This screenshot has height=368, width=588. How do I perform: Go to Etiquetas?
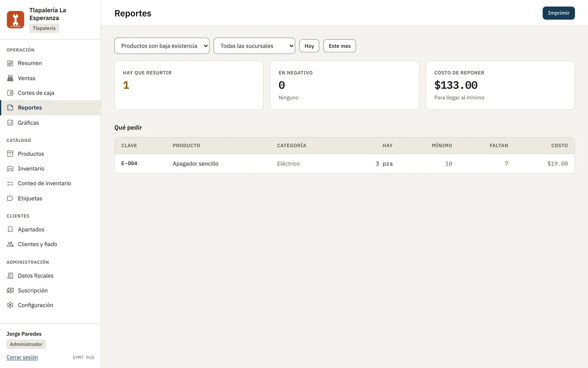click(x=50, y=198)
